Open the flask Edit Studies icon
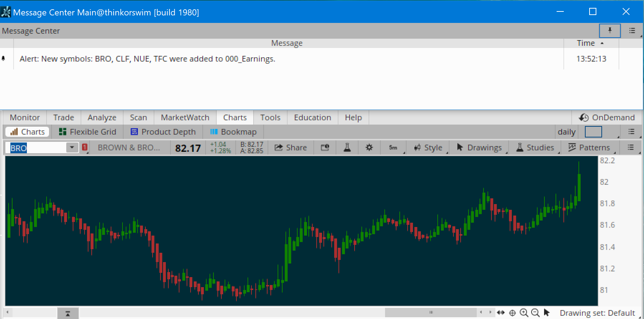Viewport: 644px width, 319px height. point(347,148)
